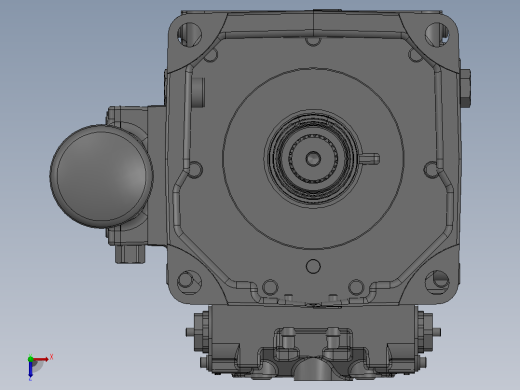Viewport: 520px width, 390px height.
Task: Select the round dome cap on the model's left
Action: [101, 176]
